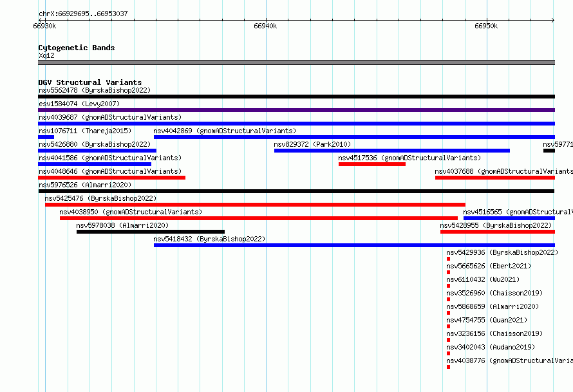Viewport: 573px width, 392px height.
Task: Select the nsv4754755 (Quan2021) label
Action: (x=487, y=320)
